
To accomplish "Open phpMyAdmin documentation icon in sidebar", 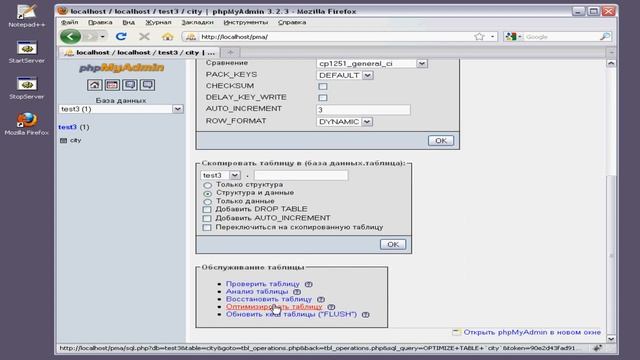I will click(130, 85).
